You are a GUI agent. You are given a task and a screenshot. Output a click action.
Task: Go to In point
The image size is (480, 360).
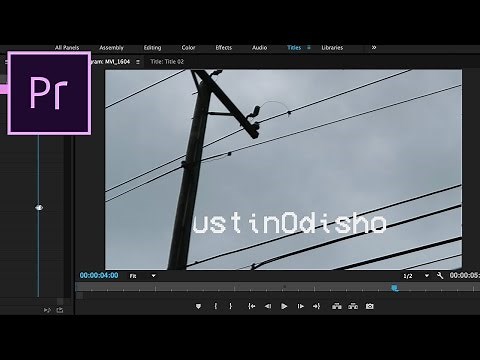pyautogui.click(x=252, y=306)
